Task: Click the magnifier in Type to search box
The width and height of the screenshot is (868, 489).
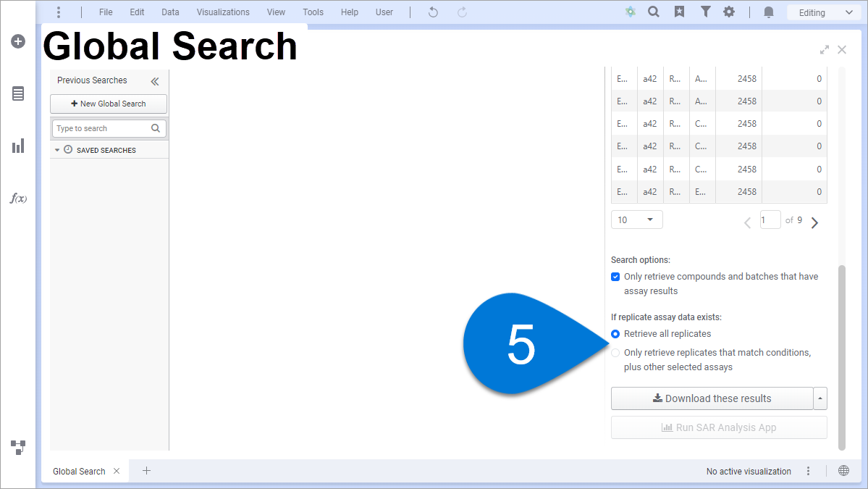Action: (x=156, y=128)
